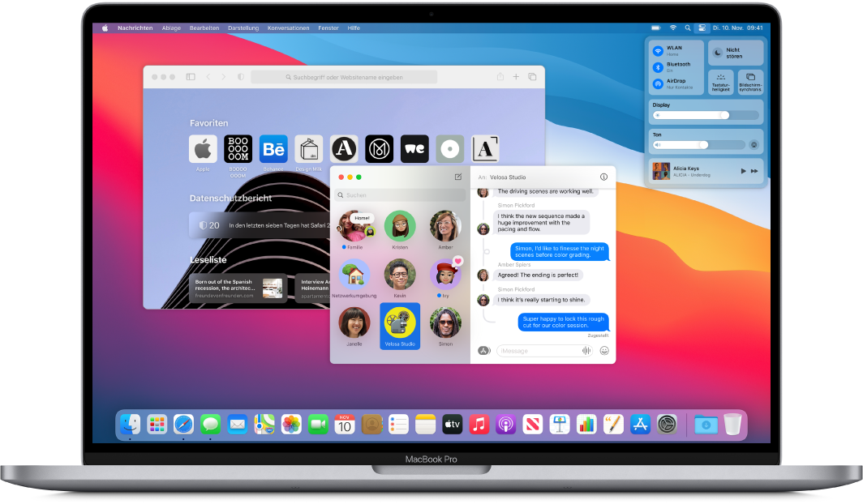Click the audio recording icon in the message field
This screenshot has width=863, height=504.
point(586,350)
